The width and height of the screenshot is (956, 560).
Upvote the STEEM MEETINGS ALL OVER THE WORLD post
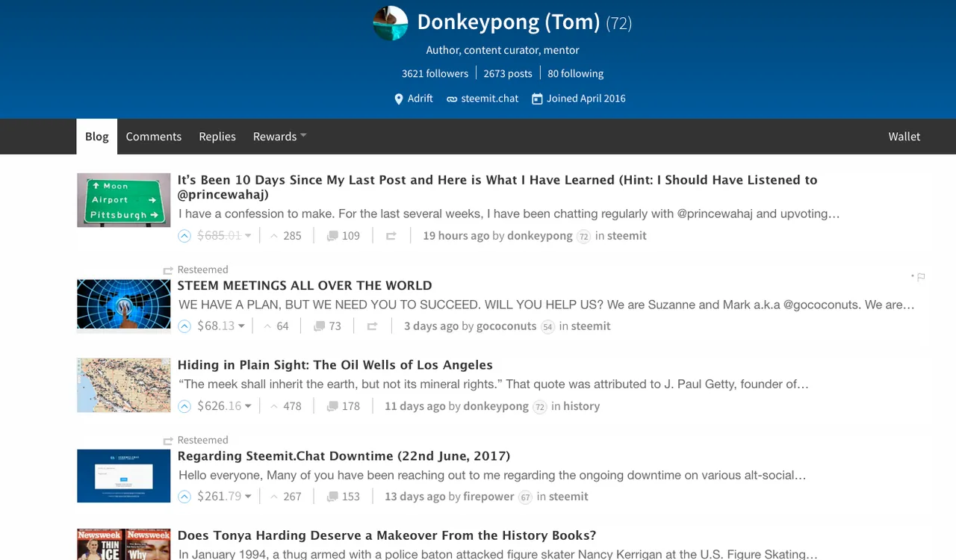(x=184, y=326)
